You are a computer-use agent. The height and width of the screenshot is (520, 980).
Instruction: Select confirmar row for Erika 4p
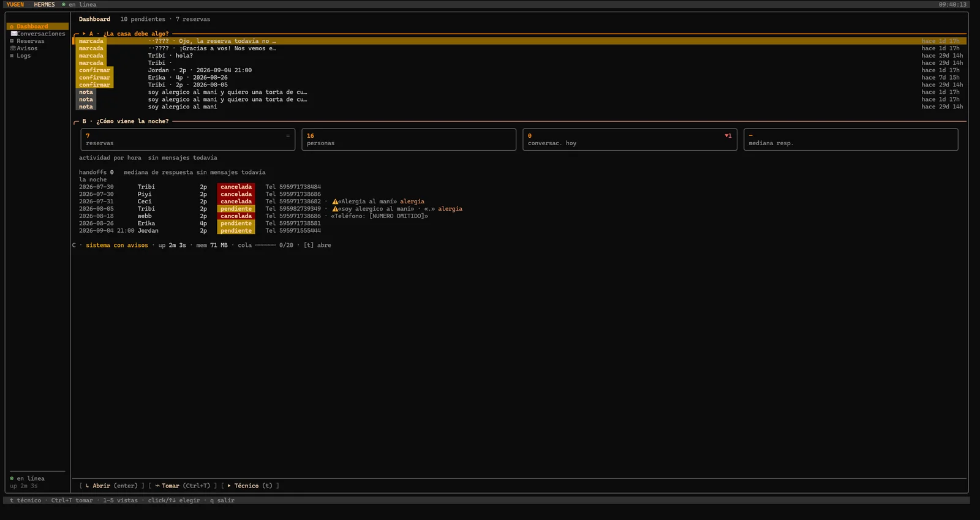pos(519,78)
